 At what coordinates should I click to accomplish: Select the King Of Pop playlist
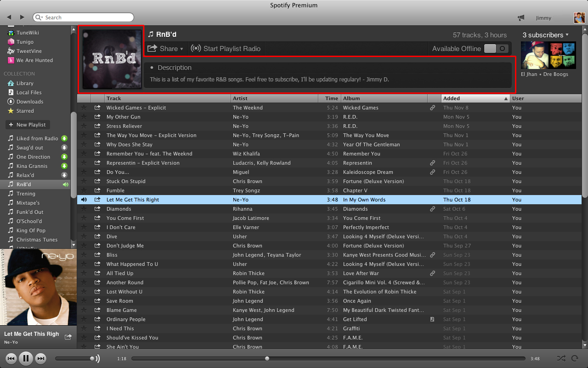(31, 230)
